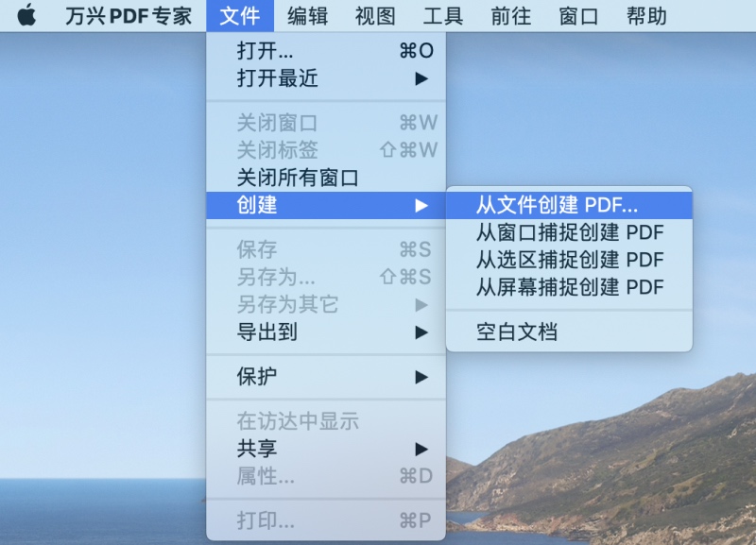Viewport: 756px width, 545px height.
Task: Open the 帮助 menu
Action: (x=645, y=15)
